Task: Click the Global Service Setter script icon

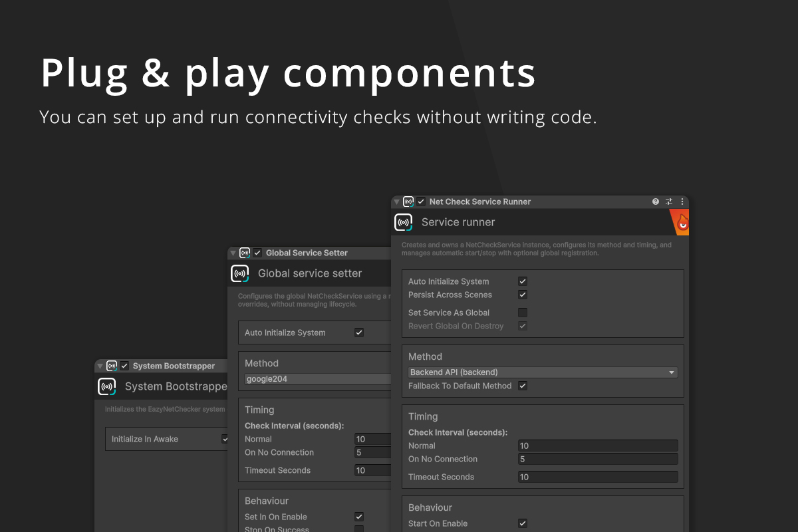Action: click(x=245, y=253)
